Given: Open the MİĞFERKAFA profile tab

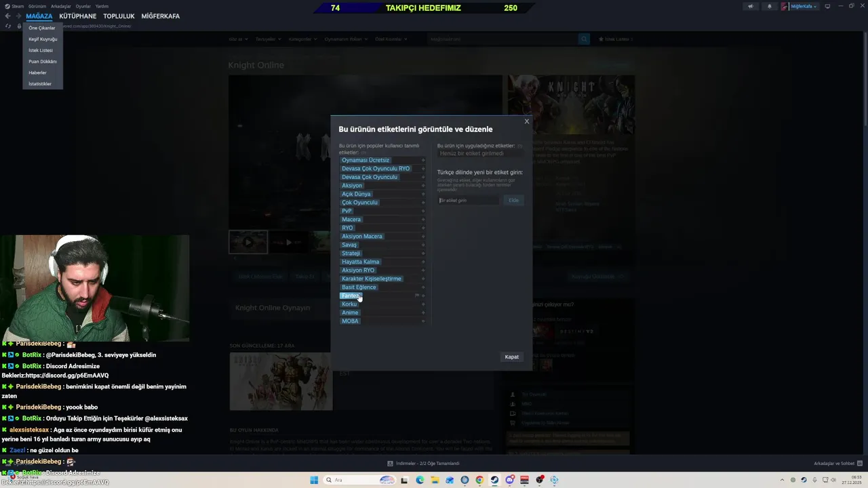Looking at the screenshot, I should coord(161,16).
